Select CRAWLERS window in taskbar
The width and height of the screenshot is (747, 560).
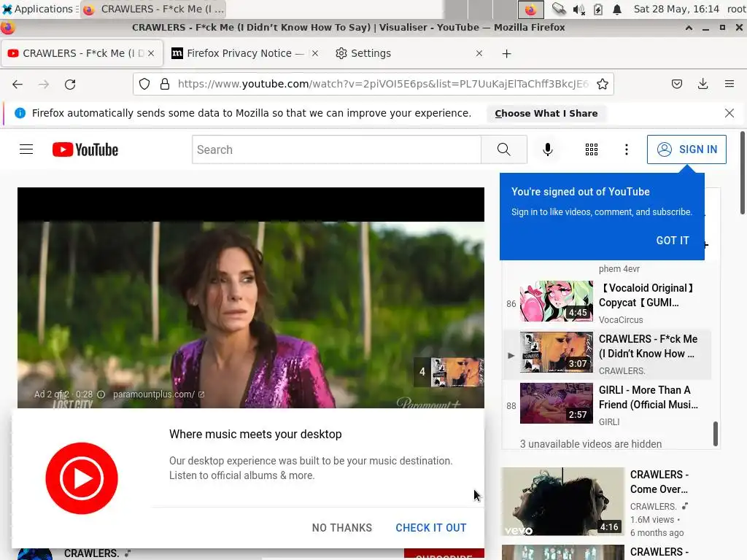click(154, 9)
